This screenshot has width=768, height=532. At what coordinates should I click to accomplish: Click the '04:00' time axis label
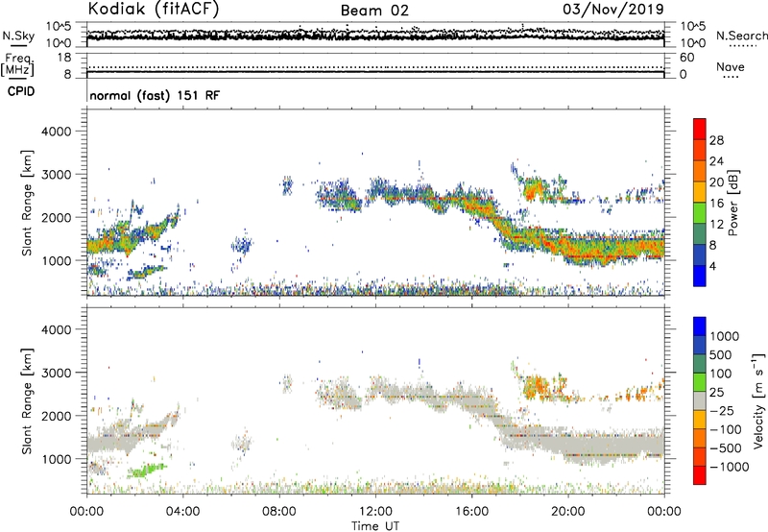point(182,512)
